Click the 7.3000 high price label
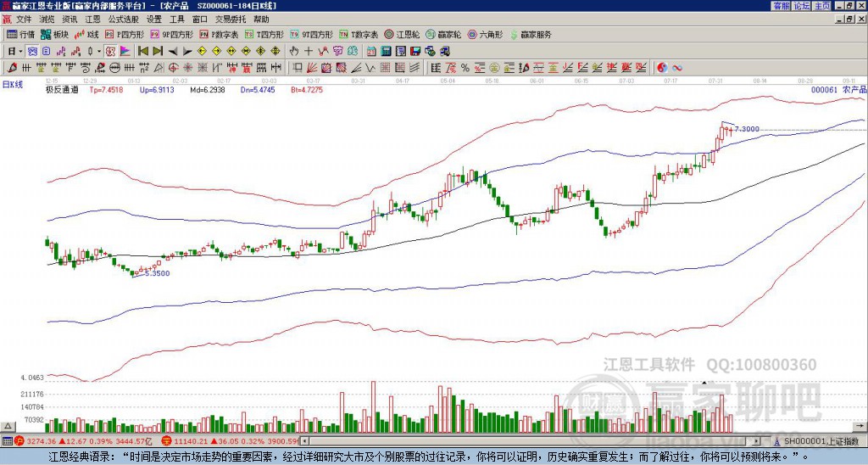This screenshot has height=465, width=868. click(x=747, y=129)
